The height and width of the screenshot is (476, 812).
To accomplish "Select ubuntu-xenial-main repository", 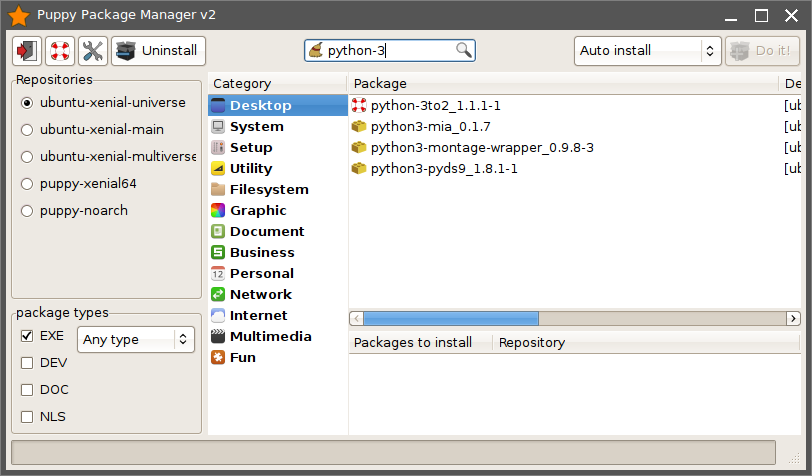I will pyautogui.click(x=27, y=130).
